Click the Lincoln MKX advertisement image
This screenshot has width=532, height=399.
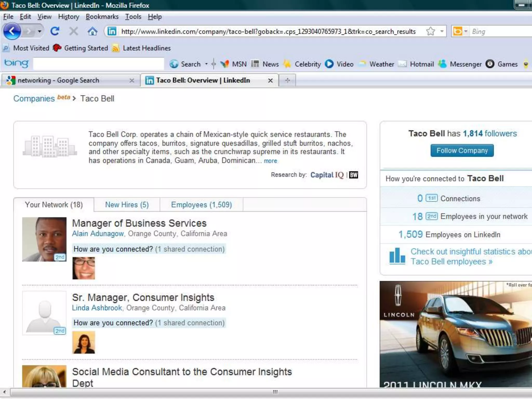pyautogui.click(x=456, y=334)
